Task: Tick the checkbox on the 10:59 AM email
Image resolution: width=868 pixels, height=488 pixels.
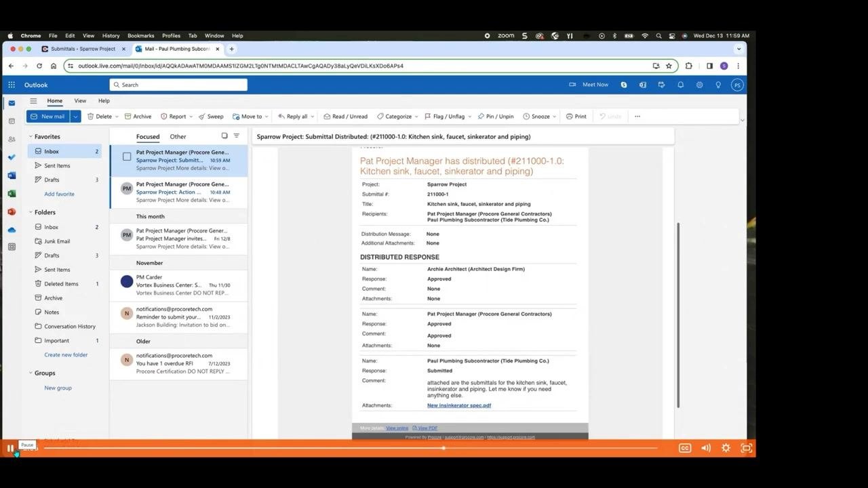Action: 127,157
